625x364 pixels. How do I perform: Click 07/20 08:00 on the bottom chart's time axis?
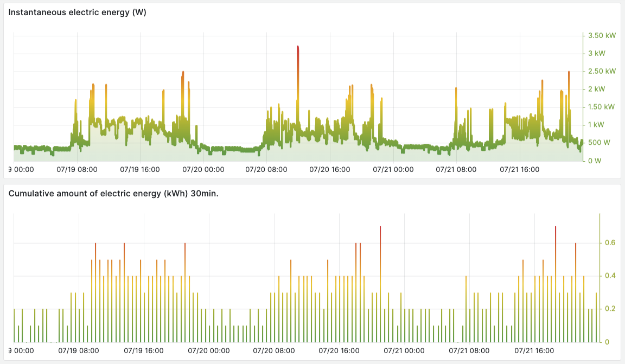click(274, 350)
